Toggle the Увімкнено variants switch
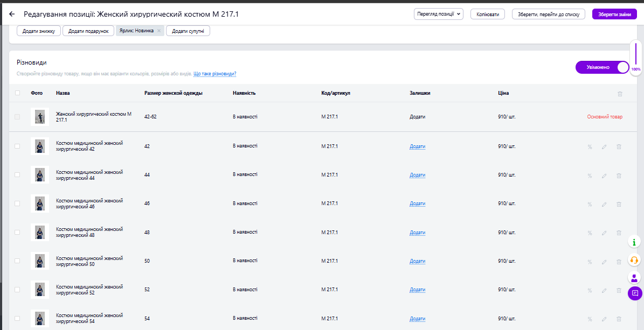The image size is (644, 330). pyautogui.click(x=602, y=67)
